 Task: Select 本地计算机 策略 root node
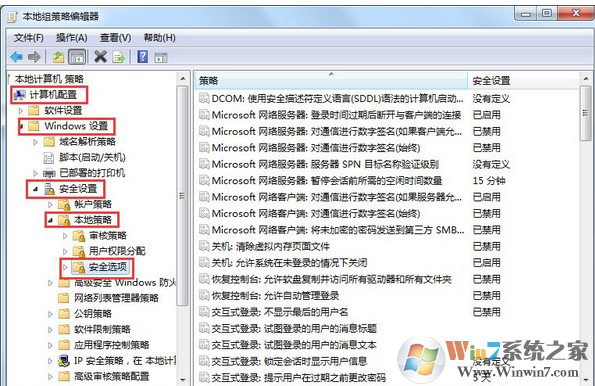pyautogui.click(x=49, y=79)
